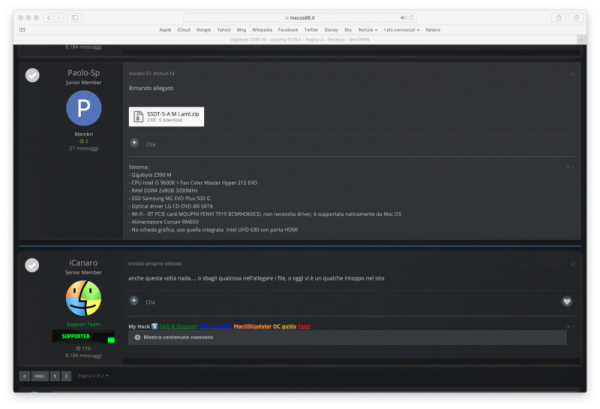600x409 pixels.
Task: Mute the tab audio icon in address bar
Action: tap(403, 18)
